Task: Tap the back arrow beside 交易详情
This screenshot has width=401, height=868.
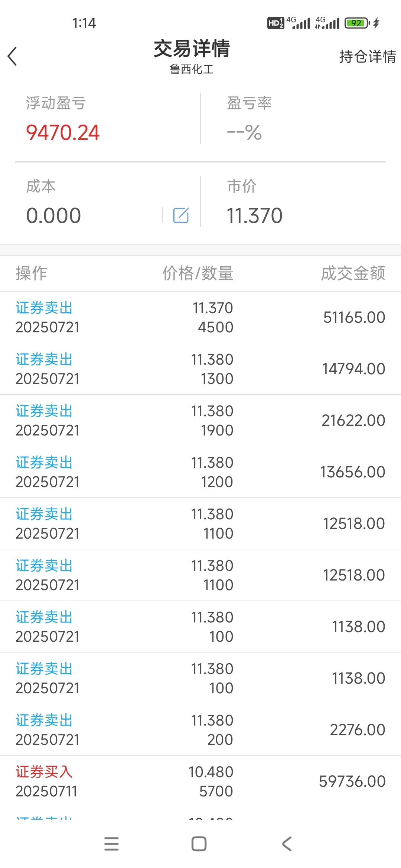Action: (12, 56)
